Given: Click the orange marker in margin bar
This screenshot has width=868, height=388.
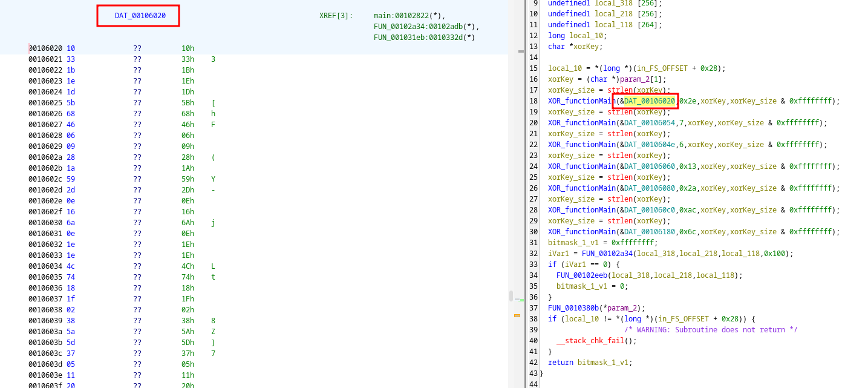Looking at the screenshot, I should point(517,315).
